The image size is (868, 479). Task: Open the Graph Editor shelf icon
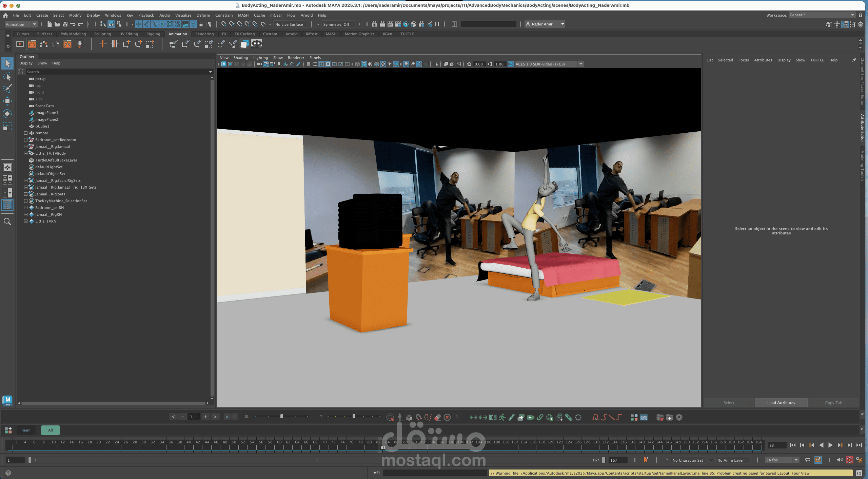[x=32, y=44]
